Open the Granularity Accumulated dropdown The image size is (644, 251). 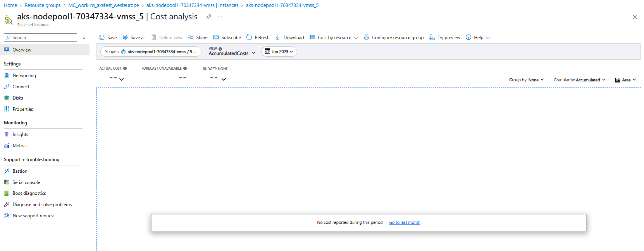coord(579,80)
